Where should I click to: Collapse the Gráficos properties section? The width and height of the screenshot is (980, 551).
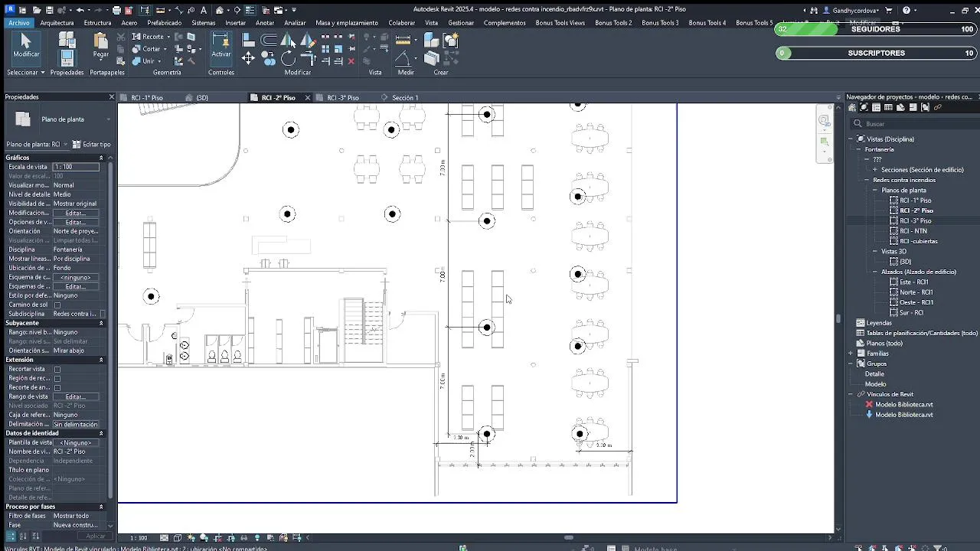point(101,158)
